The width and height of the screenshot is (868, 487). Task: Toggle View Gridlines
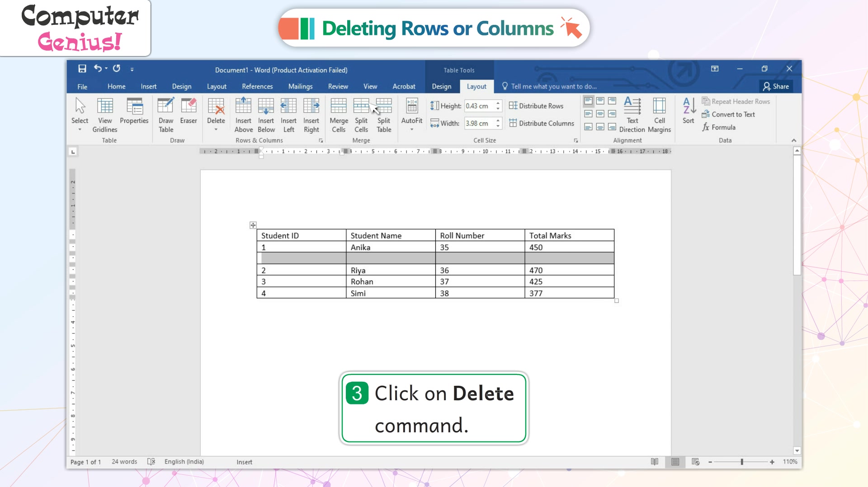[x=105, y=115]
